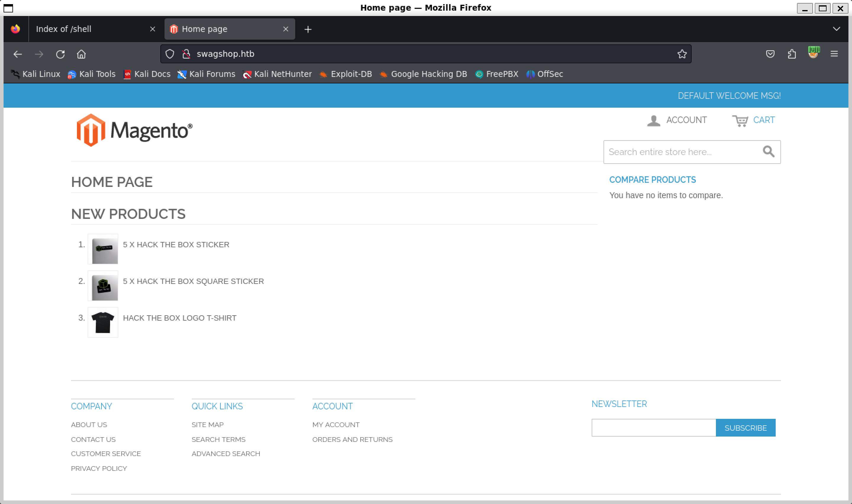Open the Firefox hamburger application menu

pos(834,54)
